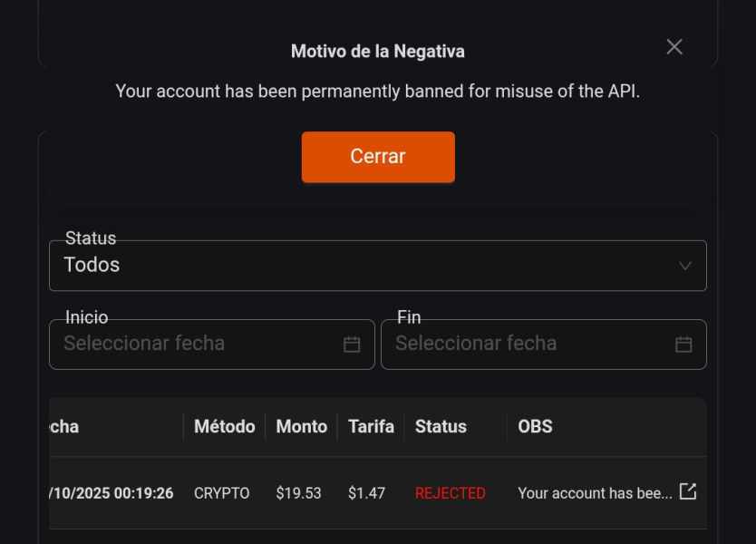Click the OBS column header

pyautogui.click(x=535, y=426)
